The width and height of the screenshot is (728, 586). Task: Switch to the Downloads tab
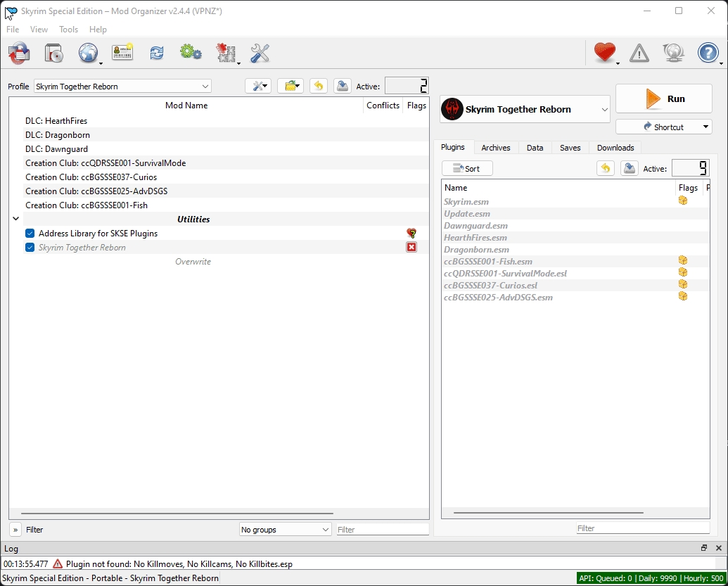[x=615, y=148]
